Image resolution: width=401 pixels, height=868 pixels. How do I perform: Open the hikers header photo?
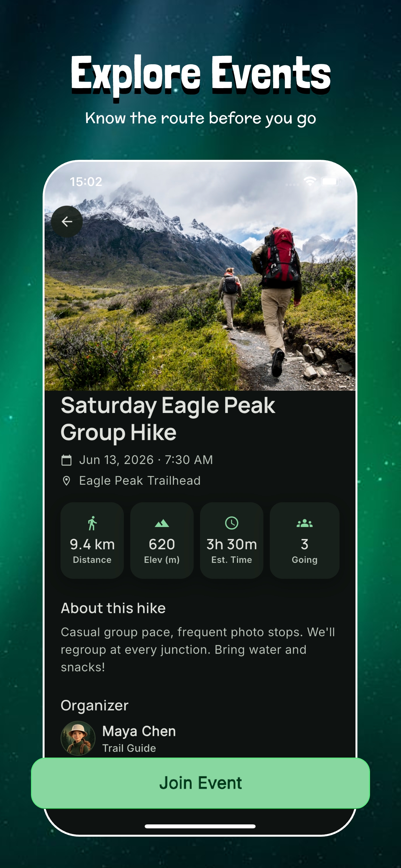click(200, 276)
